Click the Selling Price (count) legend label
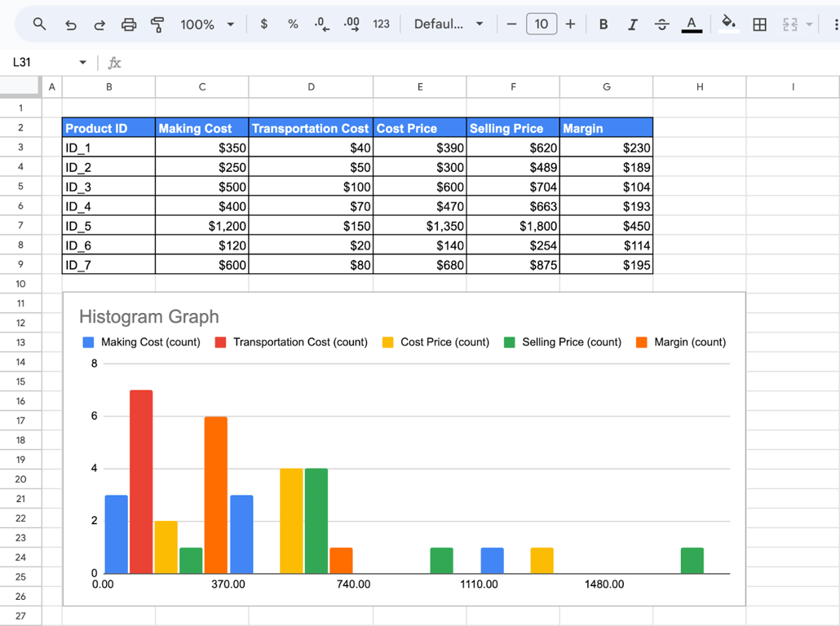 pos(572,342)
